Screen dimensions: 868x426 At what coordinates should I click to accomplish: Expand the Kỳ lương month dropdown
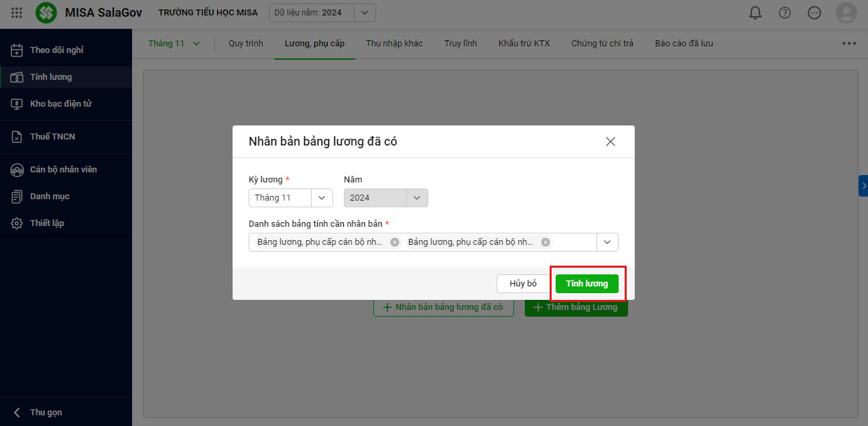coord(322,198)
